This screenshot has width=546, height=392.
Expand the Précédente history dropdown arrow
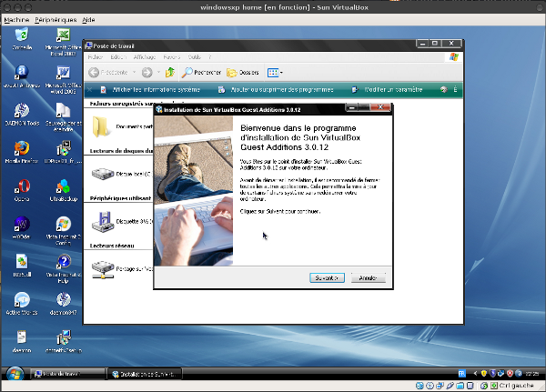[134, 73]
